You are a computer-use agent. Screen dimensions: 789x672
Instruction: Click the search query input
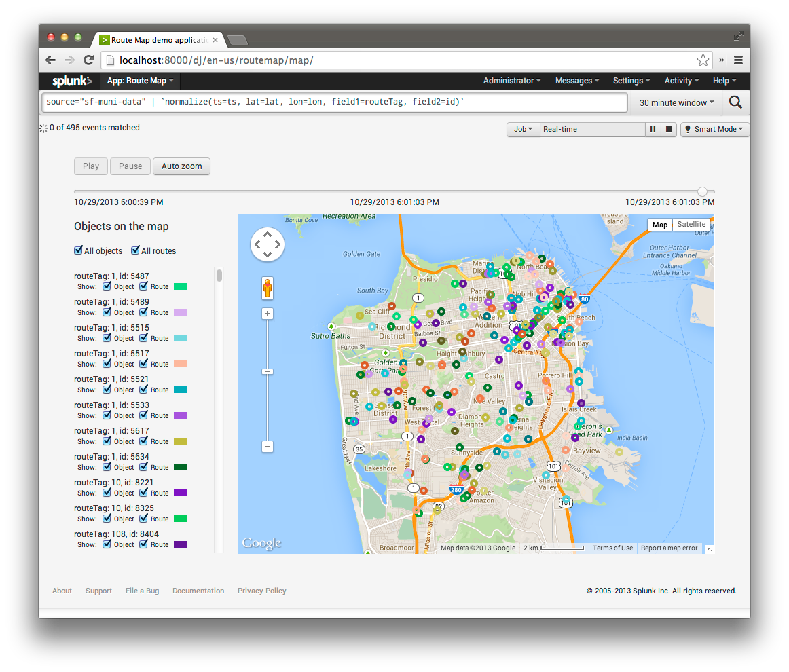point(335,102)
